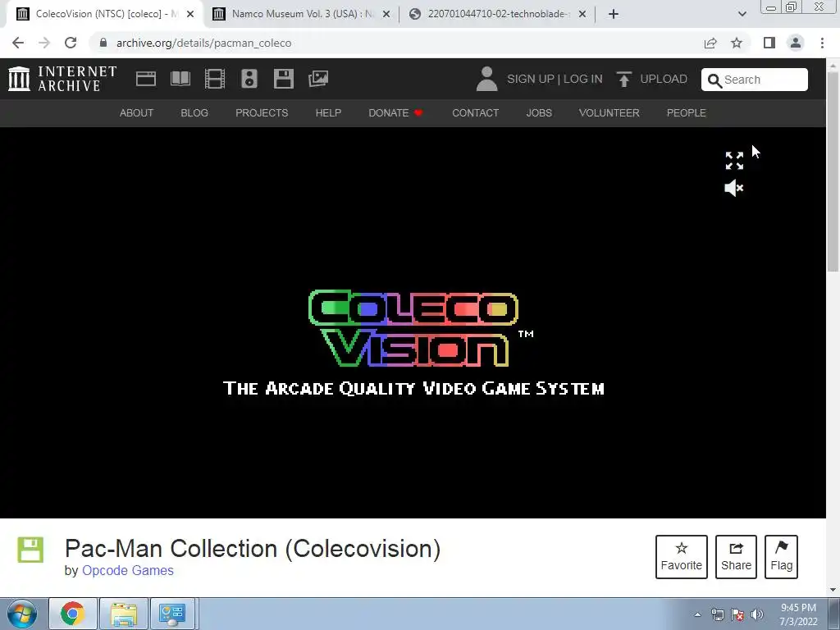
Task: Open LOG IN link
Action: (x=583, y=79)
